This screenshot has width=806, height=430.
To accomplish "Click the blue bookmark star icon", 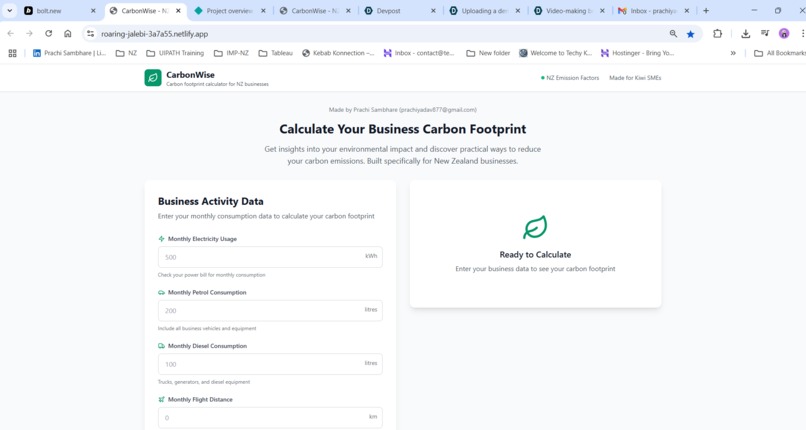I will coord(690,34).
